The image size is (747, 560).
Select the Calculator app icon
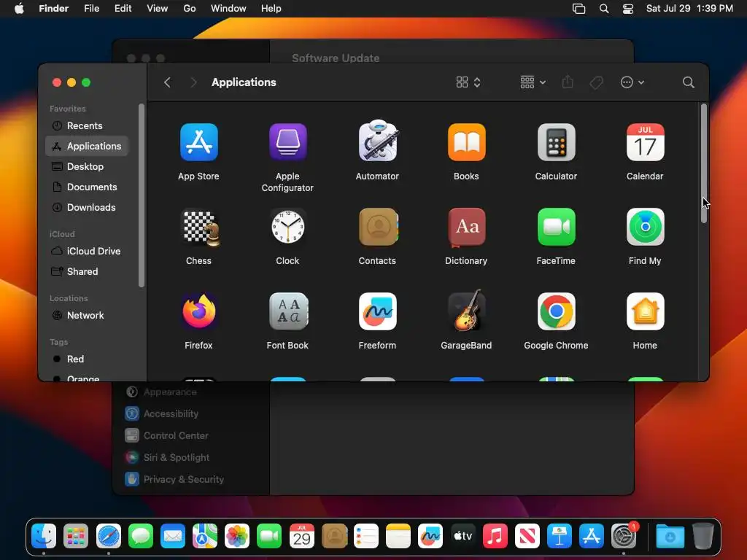tap(556, 142)
